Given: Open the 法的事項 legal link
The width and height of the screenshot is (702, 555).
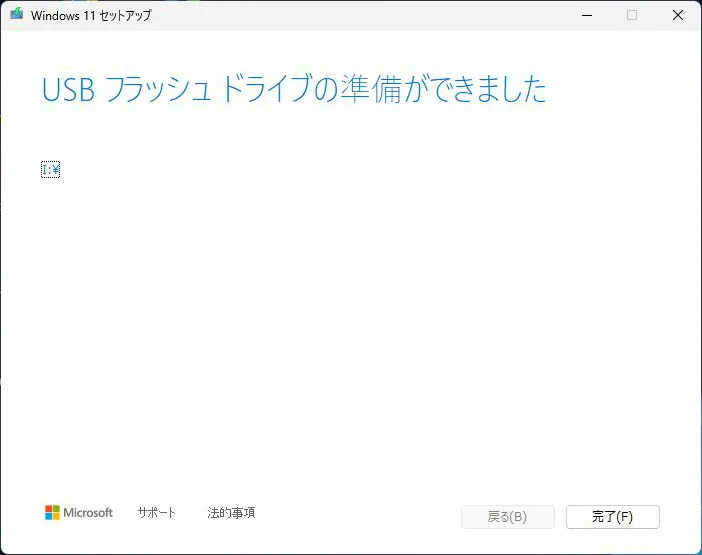Looking at the screenshot, I should [231, 512].
